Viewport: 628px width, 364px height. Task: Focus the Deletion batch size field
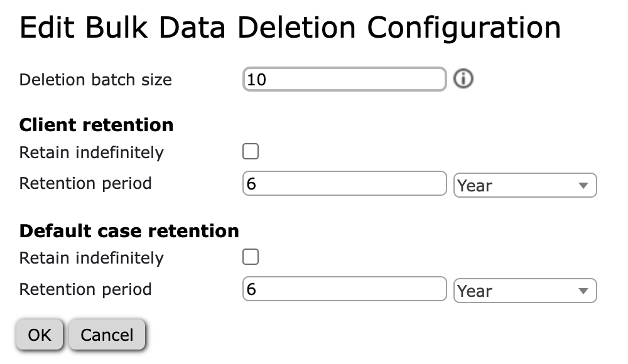[344, 79]
